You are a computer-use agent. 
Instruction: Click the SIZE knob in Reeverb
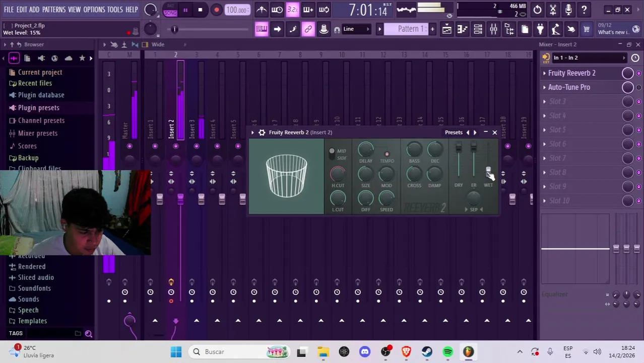(365, 174)
